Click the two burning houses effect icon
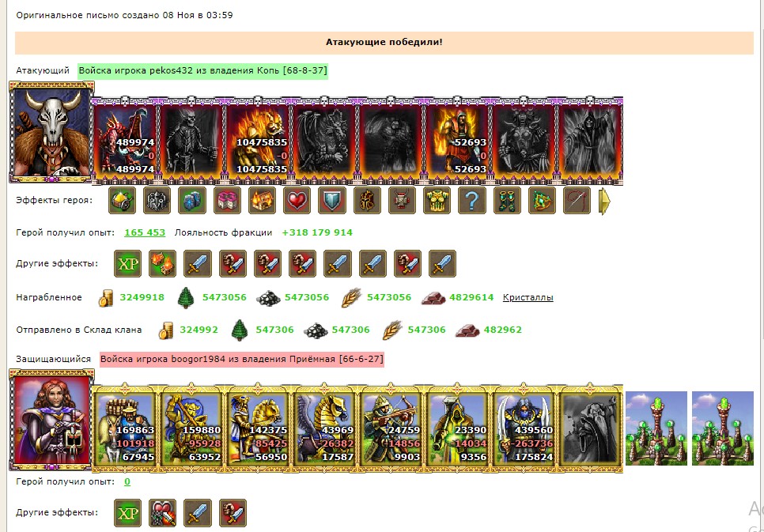 163,263
